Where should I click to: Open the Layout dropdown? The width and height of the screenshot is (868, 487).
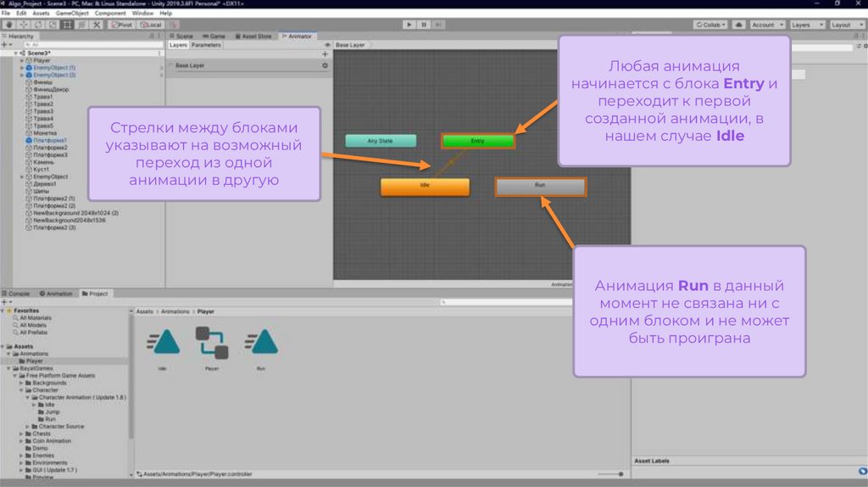pos(844,25)
